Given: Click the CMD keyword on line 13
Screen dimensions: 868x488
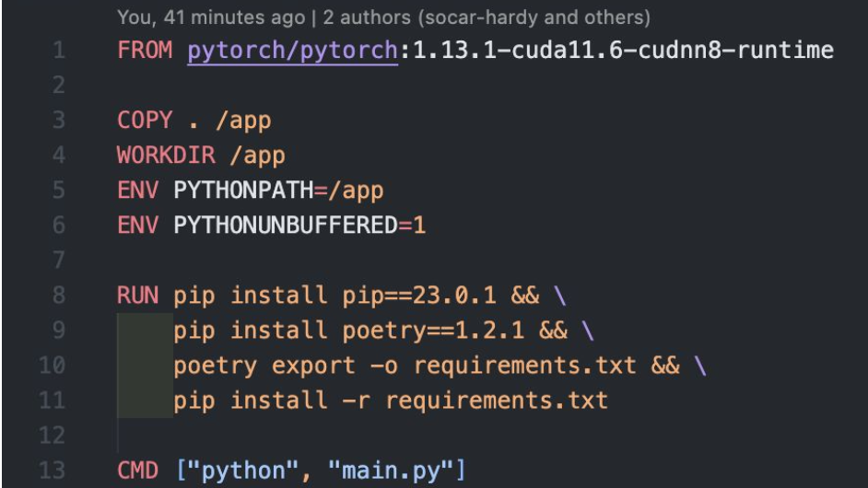Looking at the screenshot, I should click(x=138, y=471).
